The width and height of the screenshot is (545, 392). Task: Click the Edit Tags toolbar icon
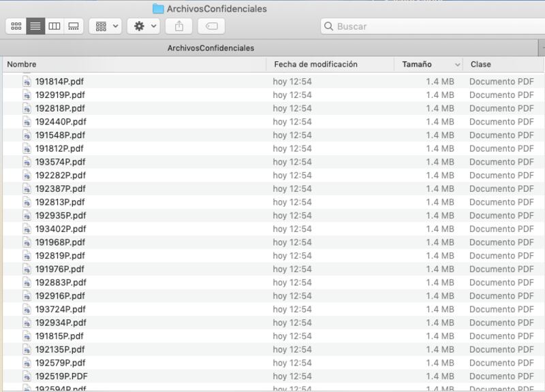pos(211,26)
